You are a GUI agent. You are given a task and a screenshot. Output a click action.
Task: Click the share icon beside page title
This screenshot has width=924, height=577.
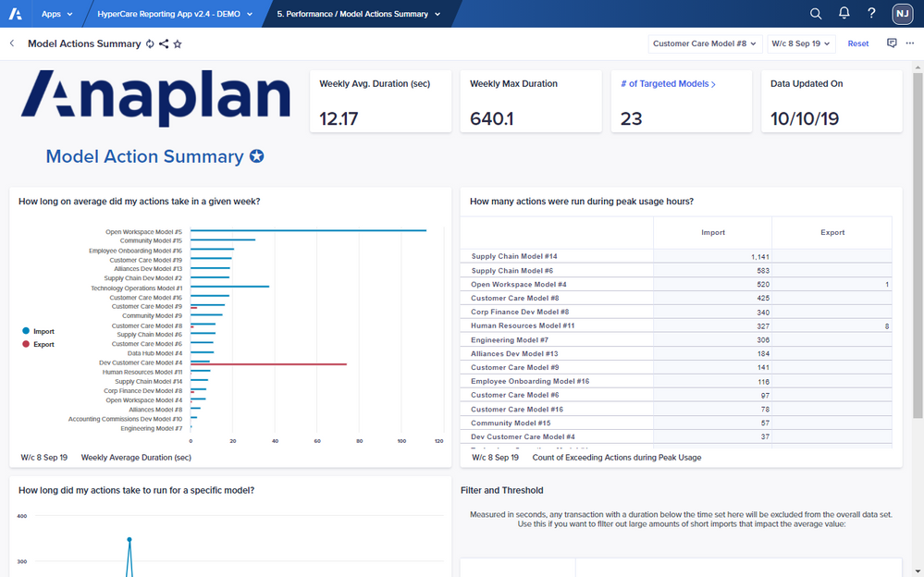164,43
